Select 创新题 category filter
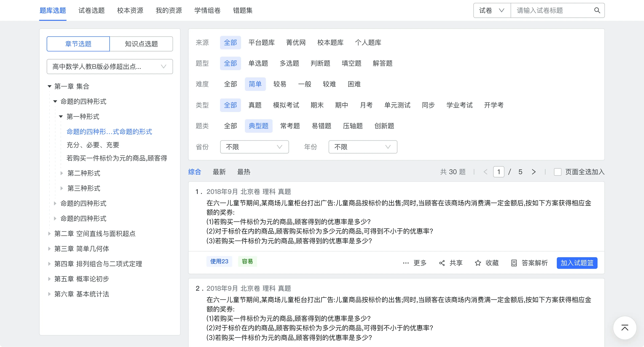 [384, 126]
